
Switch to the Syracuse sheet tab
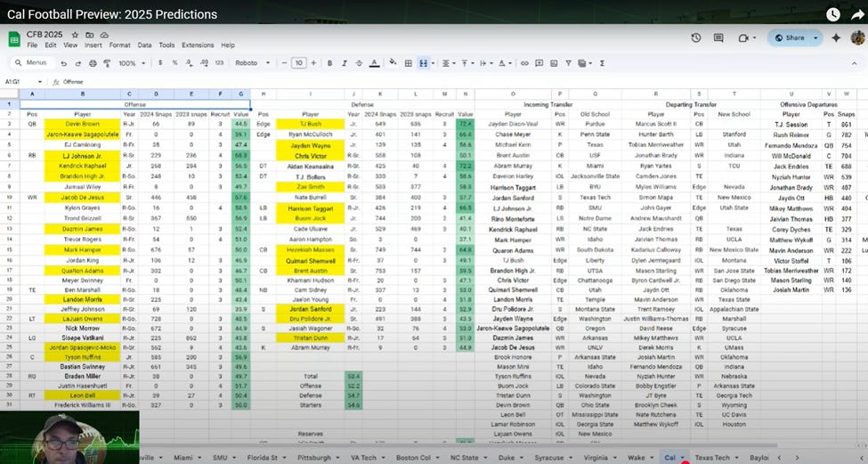[549, 458]
